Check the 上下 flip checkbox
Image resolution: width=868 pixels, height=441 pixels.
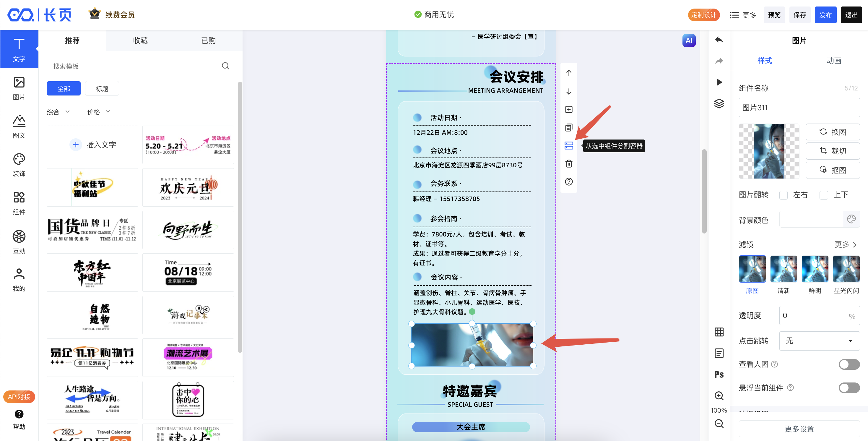point(824,195)
